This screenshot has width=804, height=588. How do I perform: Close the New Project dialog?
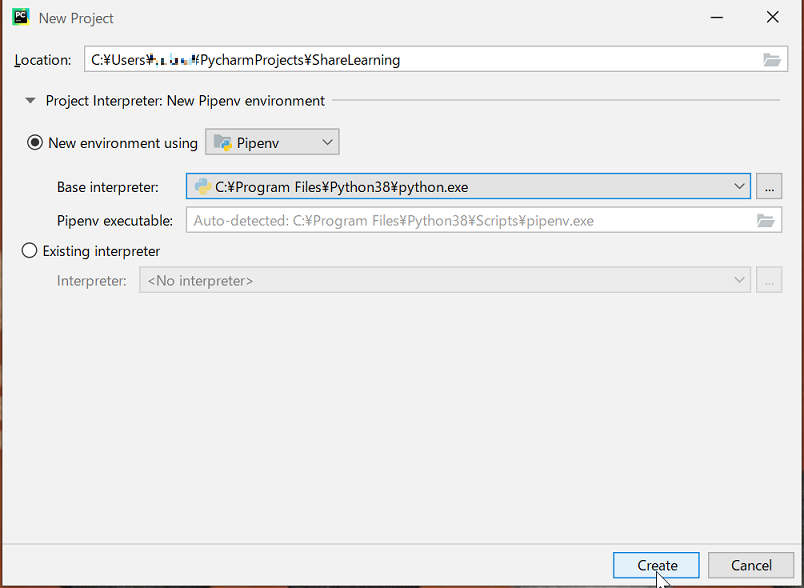(x=773, y=17)
